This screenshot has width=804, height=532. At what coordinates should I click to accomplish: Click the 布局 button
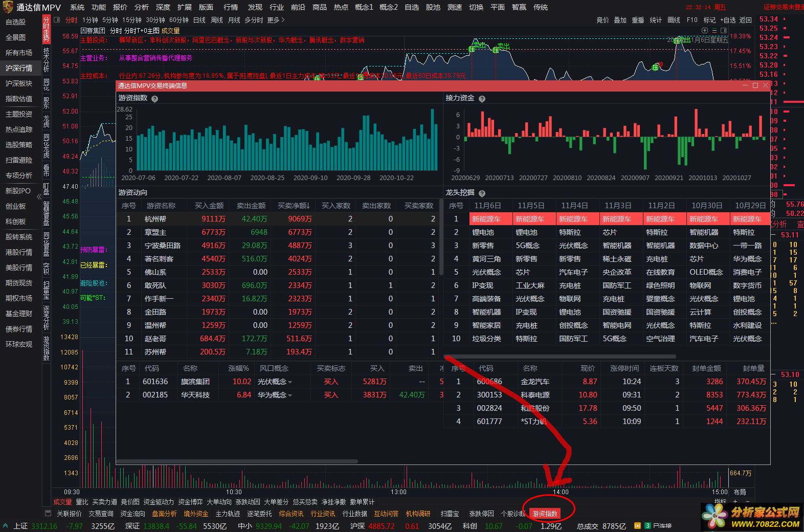click(x=740, y=492)
